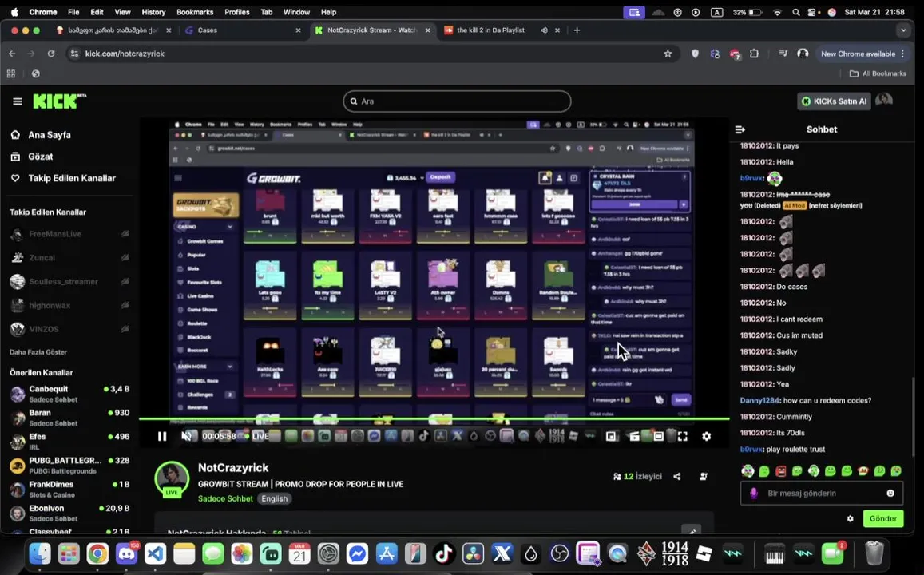The height and width of the screenshot is (575, 924).
Task: Send message with Gönder button
Action: [882, 518]
